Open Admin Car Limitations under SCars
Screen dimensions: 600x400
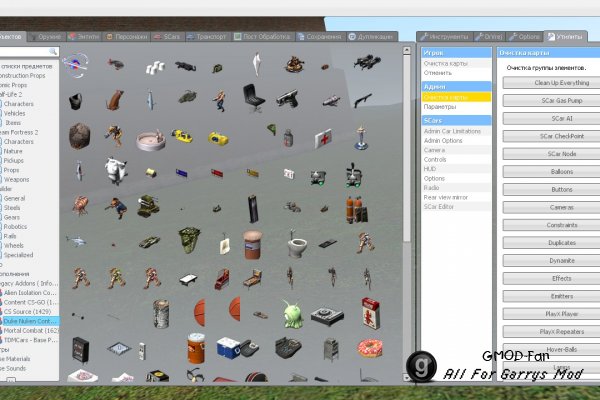456,131
